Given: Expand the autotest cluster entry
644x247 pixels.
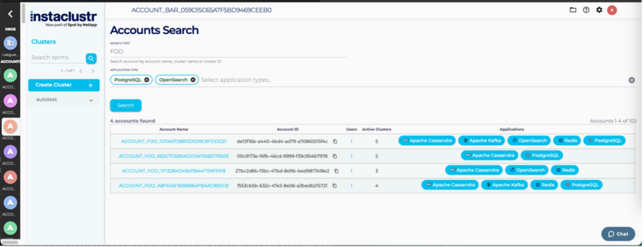Looking at the screenshot, I should (64, 99).
